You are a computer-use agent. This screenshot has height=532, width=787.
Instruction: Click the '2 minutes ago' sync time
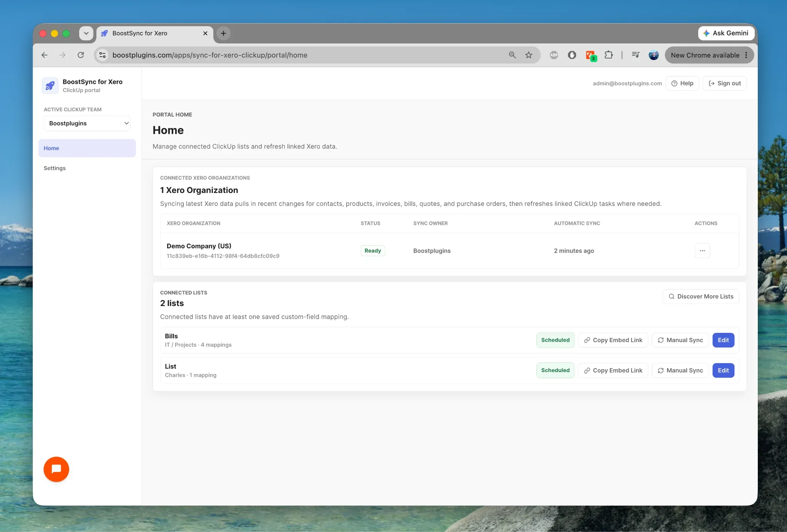click(574, 251)
